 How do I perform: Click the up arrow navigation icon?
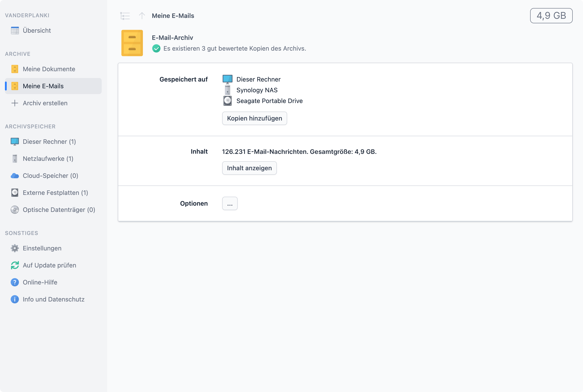click(142, 16)
